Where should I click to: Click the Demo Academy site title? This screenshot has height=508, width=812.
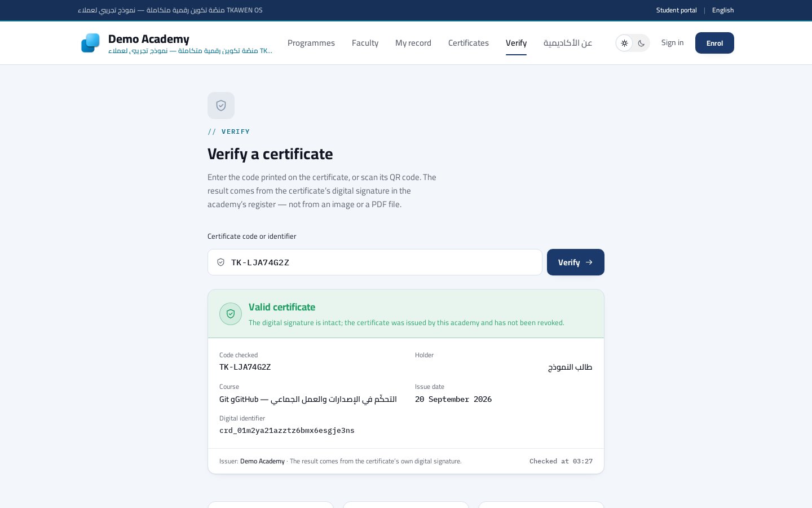pos(149,39)
